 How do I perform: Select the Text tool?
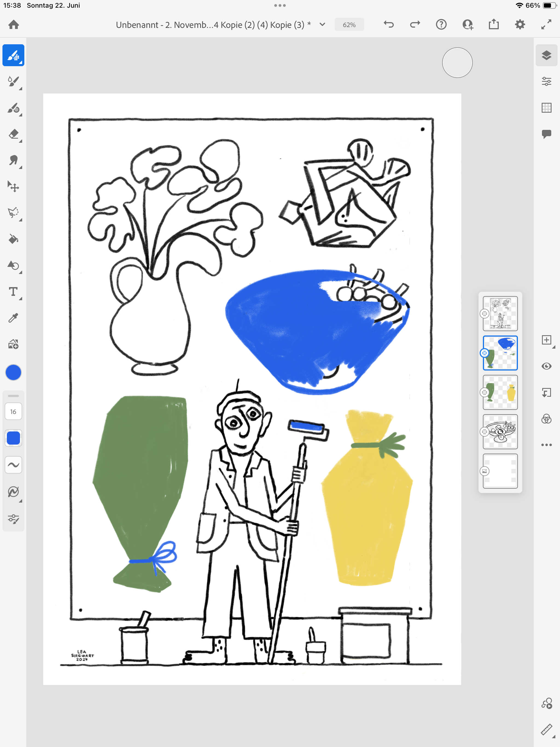coord(13,292)
